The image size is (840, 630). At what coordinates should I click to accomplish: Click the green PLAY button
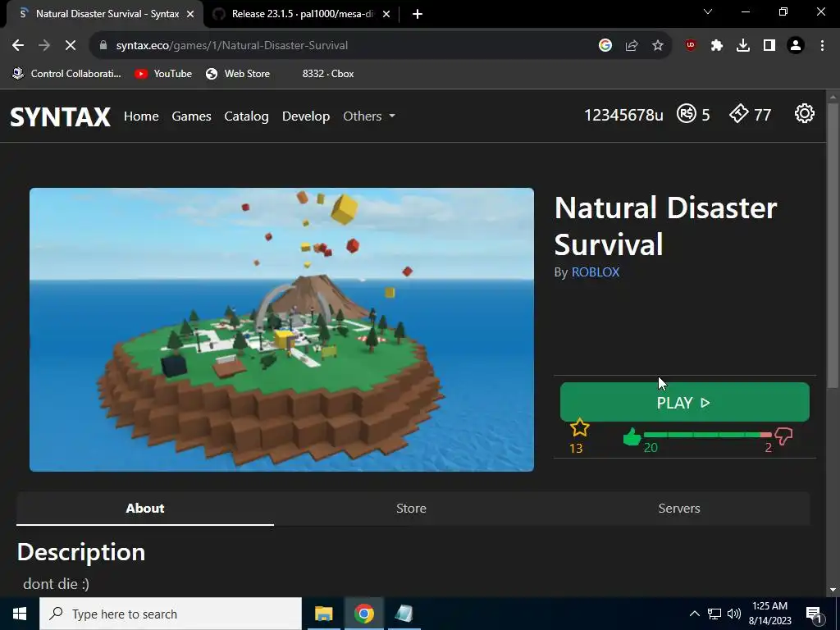coord(685,402)
